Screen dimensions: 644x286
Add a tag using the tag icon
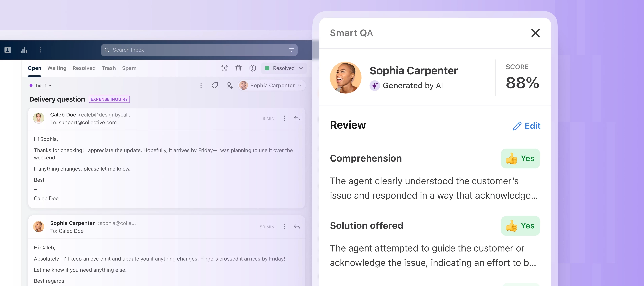point(215,85)
